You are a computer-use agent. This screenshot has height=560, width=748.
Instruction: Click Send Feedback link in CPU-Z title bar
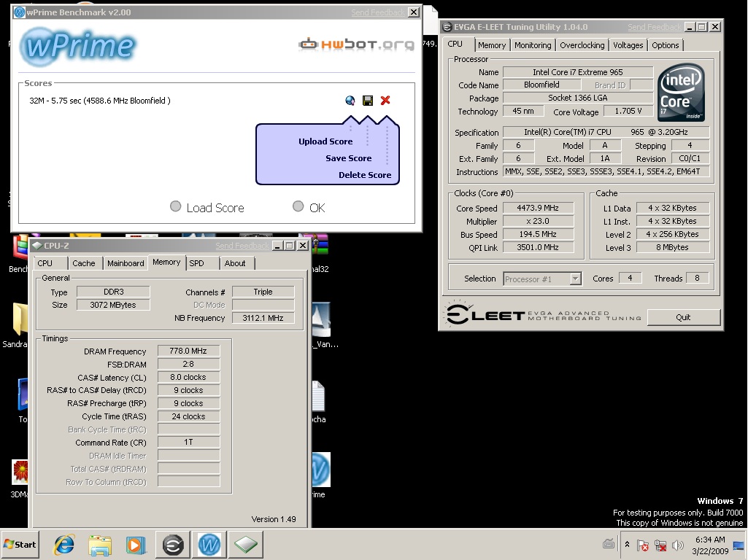242,246
